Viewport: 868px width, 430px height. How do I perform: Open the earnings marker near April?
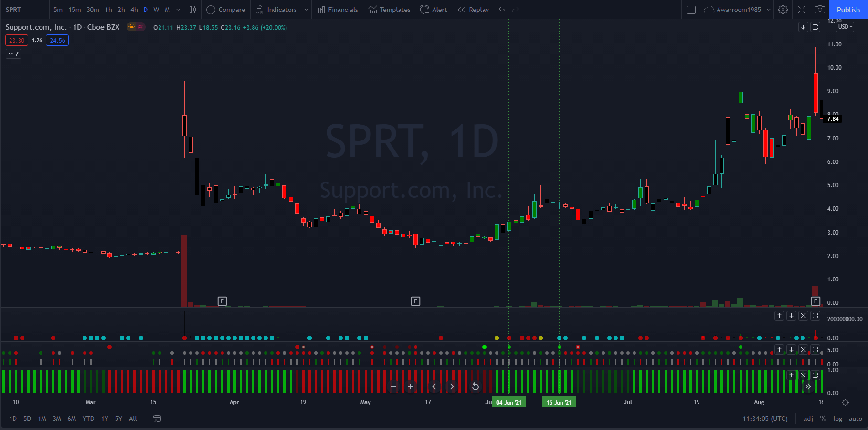(222, 301)
